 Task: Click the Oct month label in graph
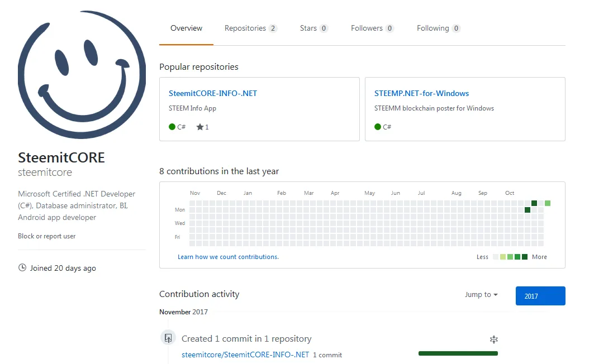click(510, 193)
